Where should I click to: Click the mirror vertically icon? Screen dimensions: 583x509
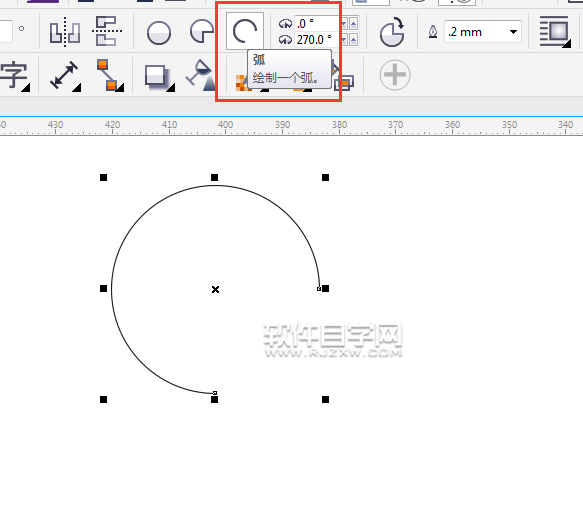click(x=107, y=31)
